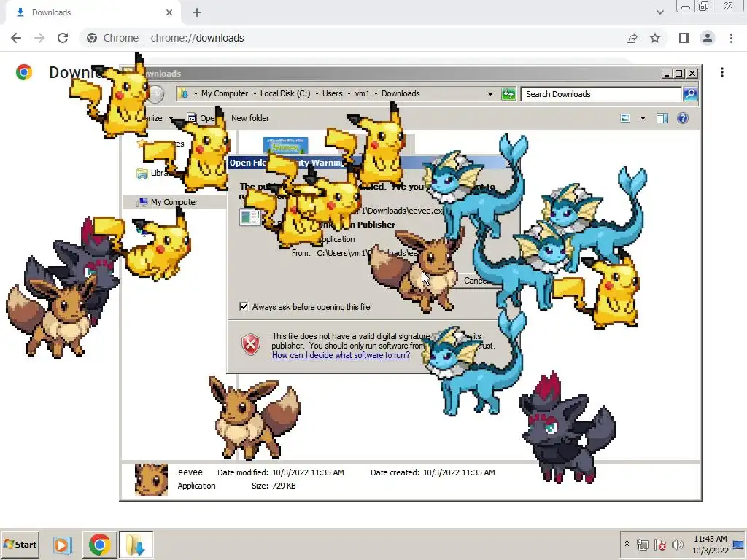747x560 pixels.
Task: Click the Chrome forward arrow
Action: [39, 38]
